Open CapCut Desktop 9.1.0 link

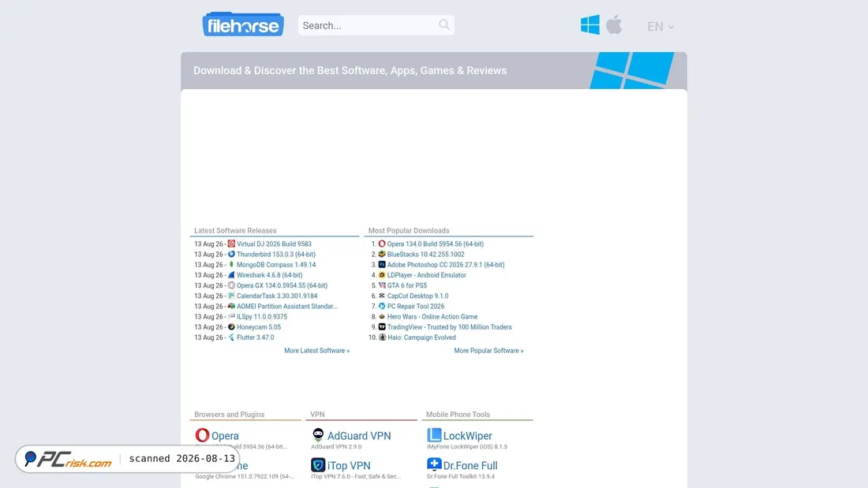point(418,296)
